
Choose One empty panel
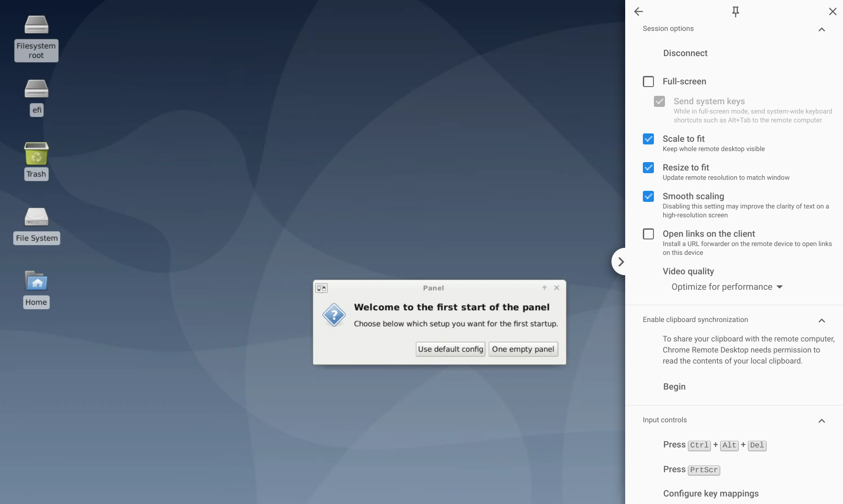[523, 349]
